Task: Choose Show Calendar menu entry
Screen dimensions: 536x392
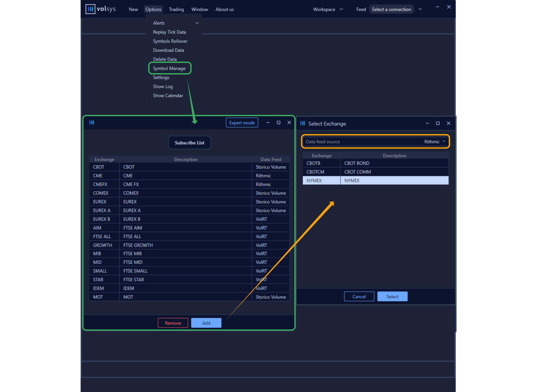Action: click(168, 96)
